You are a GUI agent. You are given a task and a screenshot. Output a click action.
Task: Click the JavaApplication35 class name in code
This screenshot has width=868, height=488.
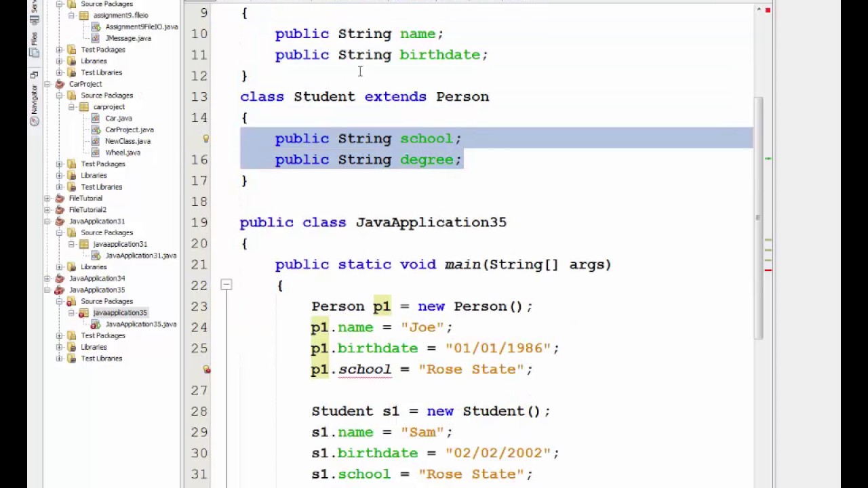(431, 222)
